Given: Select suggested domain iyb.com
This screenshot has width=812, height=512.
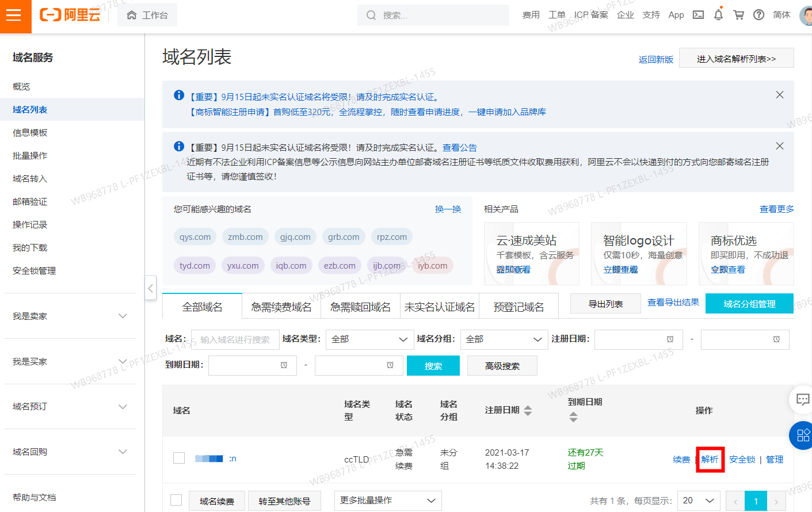Looking at the screenshot, I should point(433,265).
